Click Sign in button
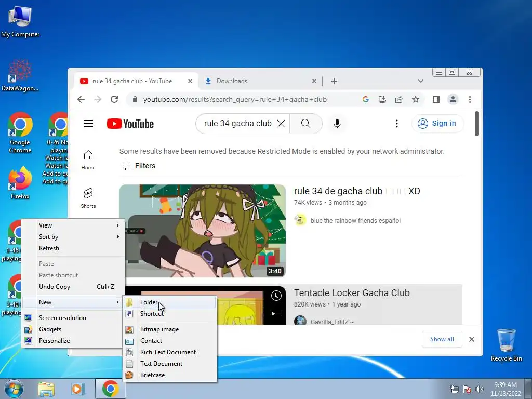This screenshot has width=532, height=399. point(437,124)
